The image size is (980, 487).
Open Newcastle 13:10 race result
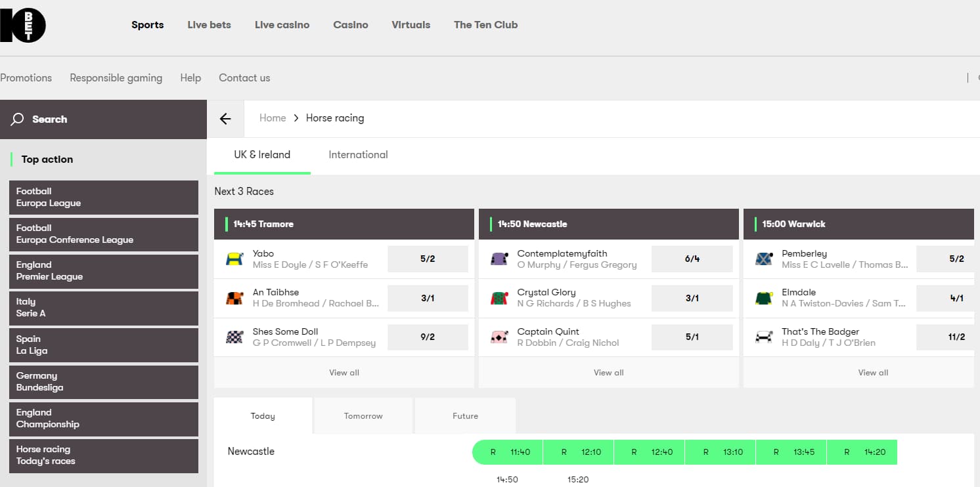pyautogui.click(x=721, y=452)
